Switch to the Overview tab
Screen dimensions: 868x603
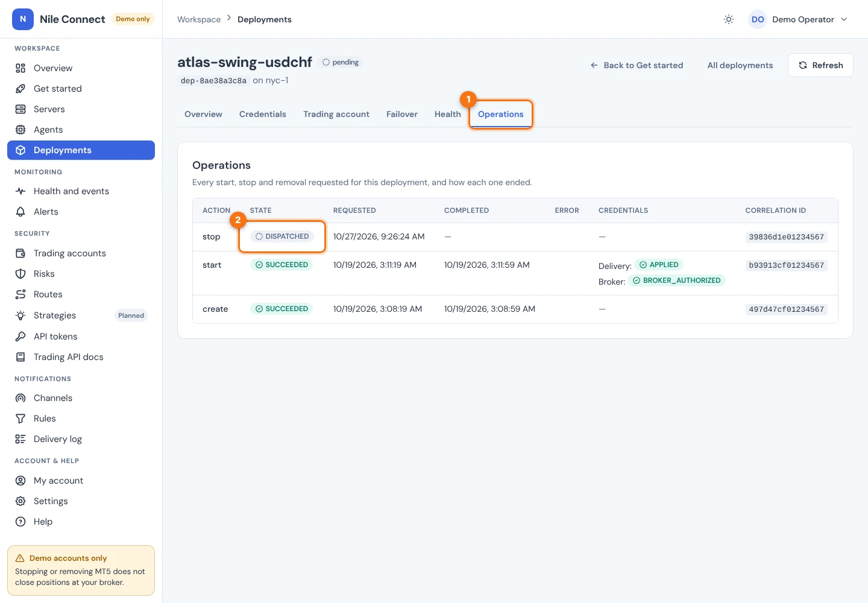(203, 114)
